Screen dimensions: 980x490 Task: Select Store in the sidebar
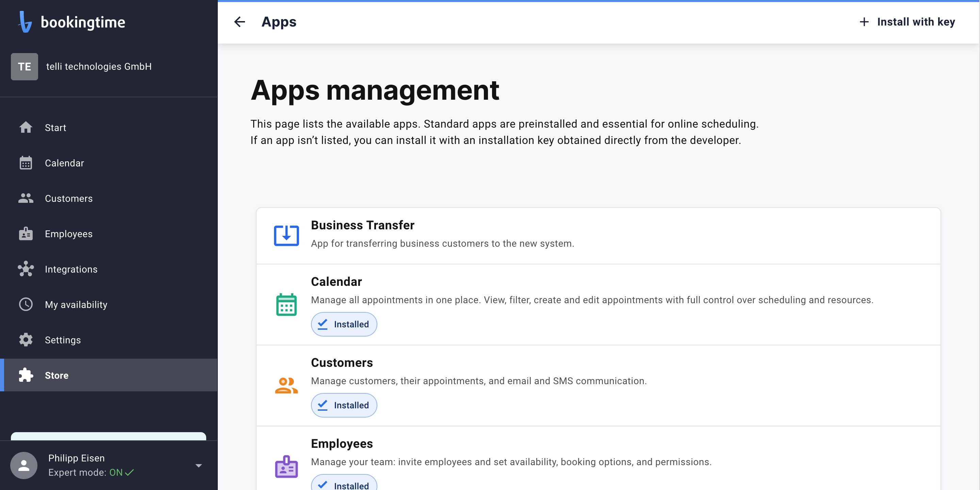[109, 375]
